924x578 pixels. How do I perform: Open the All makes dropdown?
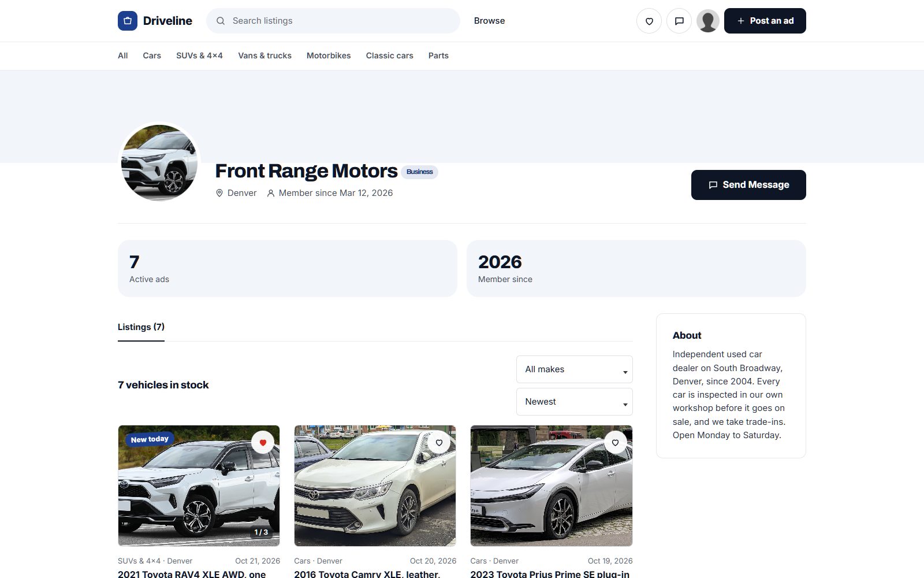pyautogui.click(x=575, y=369)
